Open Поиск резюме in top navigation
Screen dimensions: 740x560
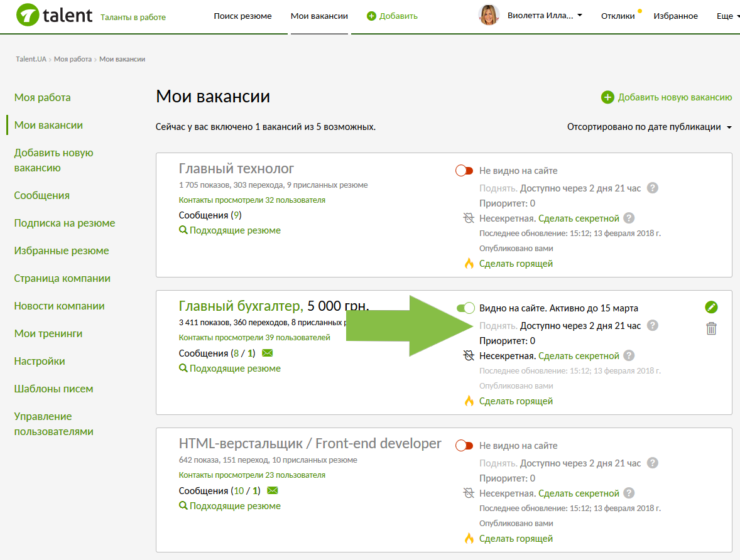[x=242, y=16]
